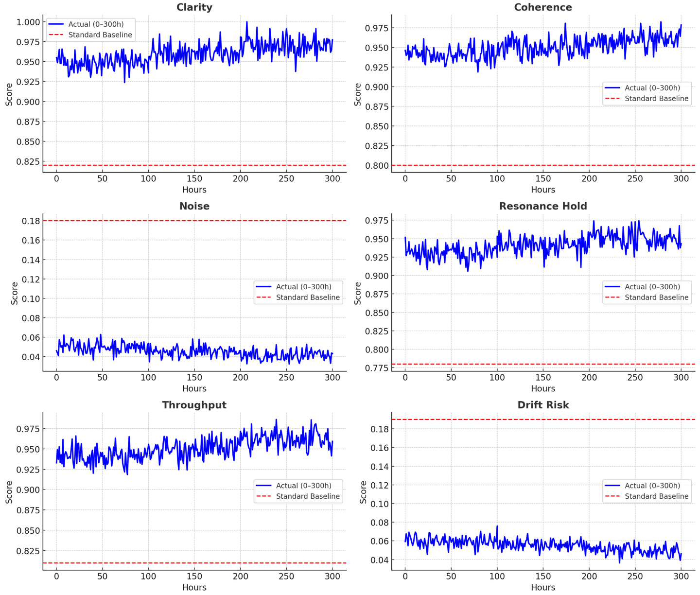The width and height of the screenshot is (700, 595).
Task: Click the "0.775" tick on the Resonance Hold y-axis
Action: pos(377,368)
